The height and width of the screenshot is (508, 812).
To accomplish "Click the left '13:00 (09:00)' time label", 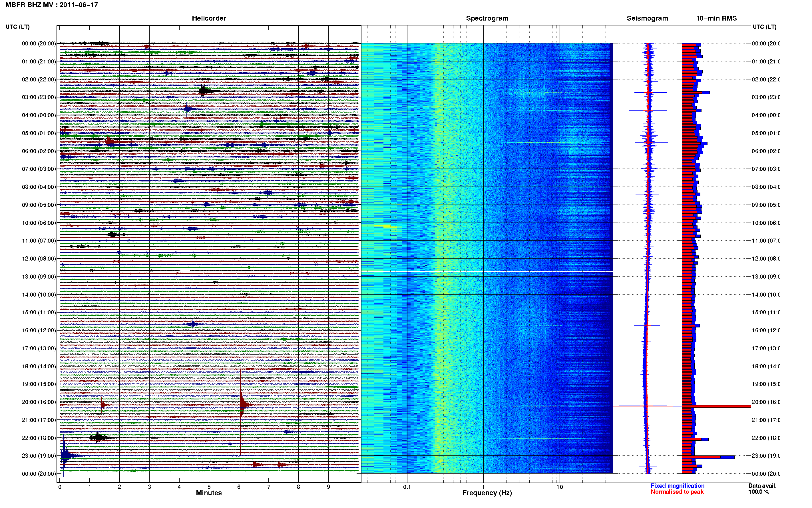I will point(39,277).
